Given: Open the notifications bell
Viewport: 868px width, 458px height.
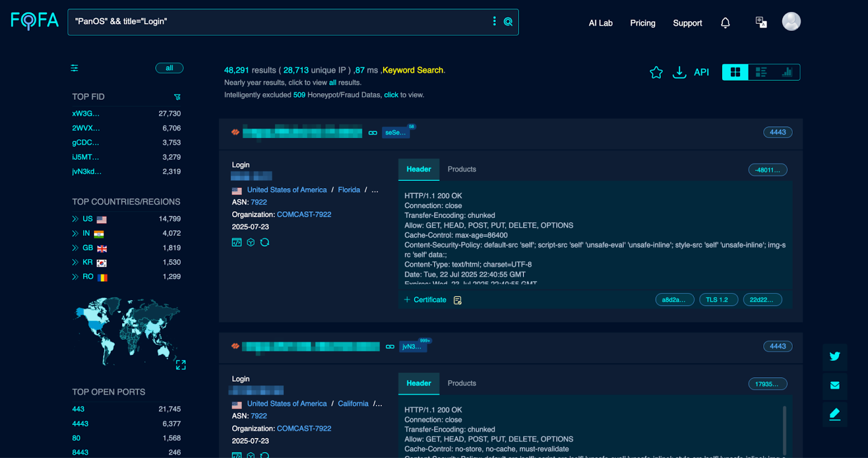Looking at the screenshot, I should [725, 23].
